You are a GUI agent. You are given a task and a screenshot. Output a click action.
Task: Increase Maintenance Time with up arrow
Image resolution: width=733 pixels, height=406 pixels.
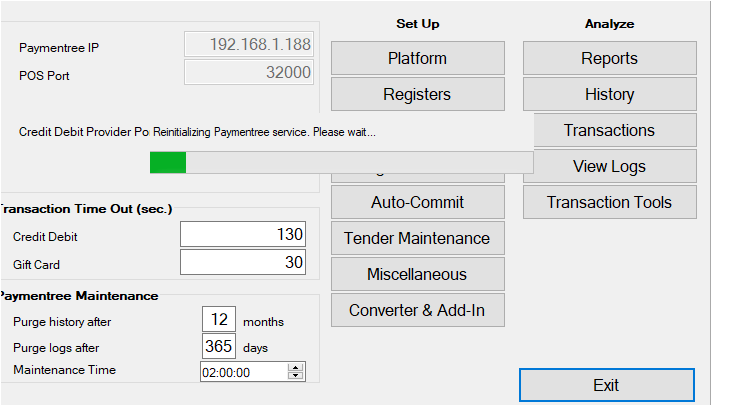[295, 367]
